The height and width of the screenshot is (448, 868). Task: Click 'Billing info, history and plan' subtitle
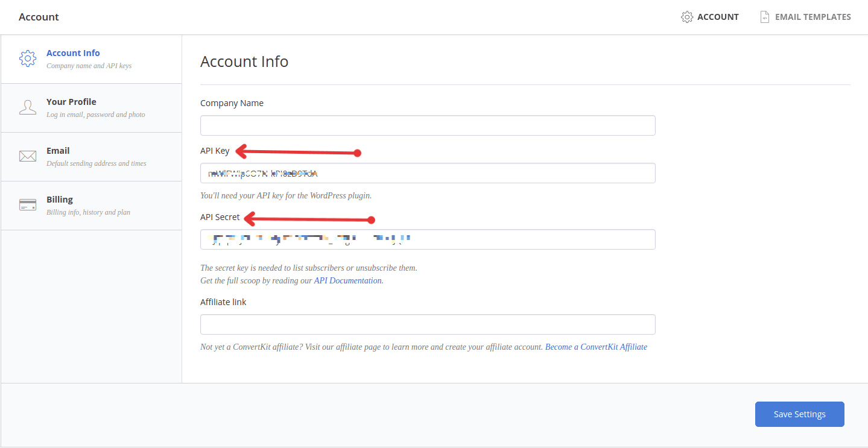click(88, 212)
